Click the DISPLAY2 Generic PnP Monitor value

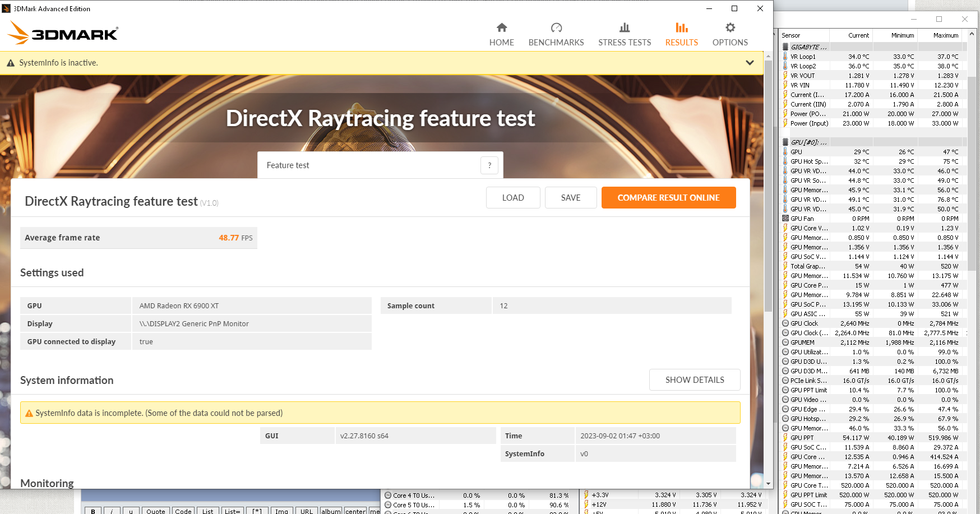pos(194,324)
